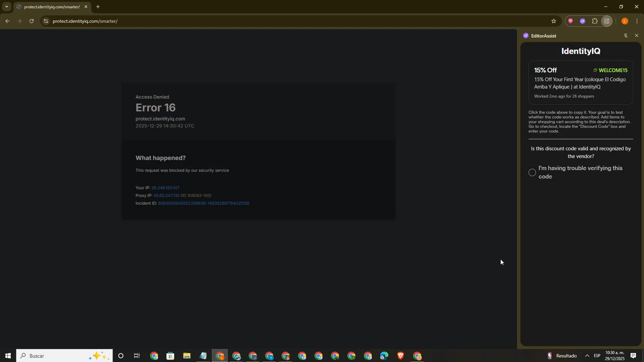Open Microsoft Edge from the taskbar
644x362 pixels.
tap(384, 356)
